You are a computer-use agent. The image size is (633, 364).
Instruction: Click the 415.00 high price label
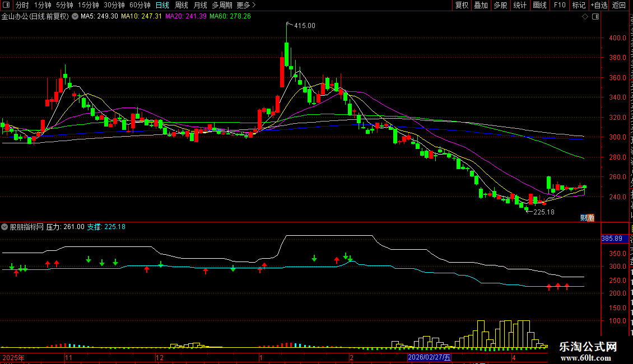(304, 25)
